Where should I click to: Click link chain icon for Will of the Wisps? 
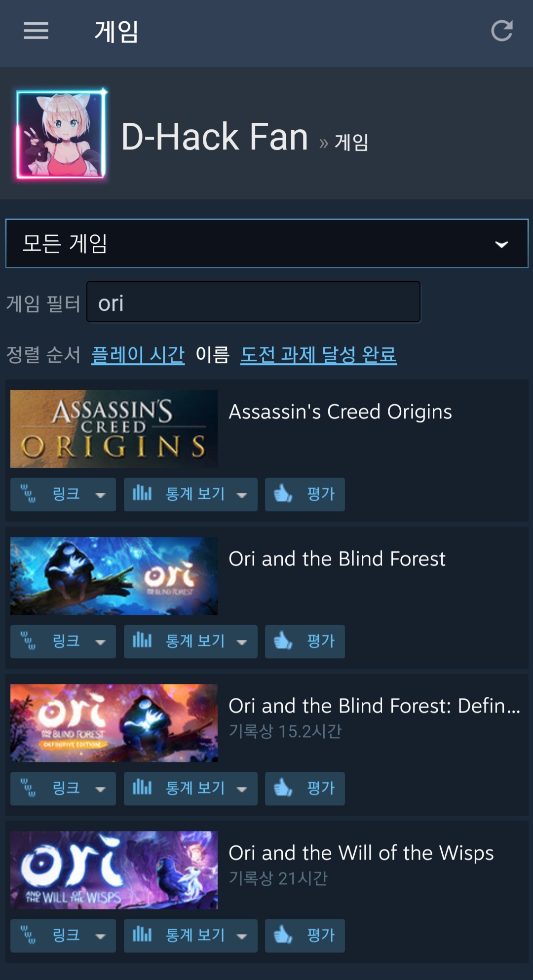[28, 935]
